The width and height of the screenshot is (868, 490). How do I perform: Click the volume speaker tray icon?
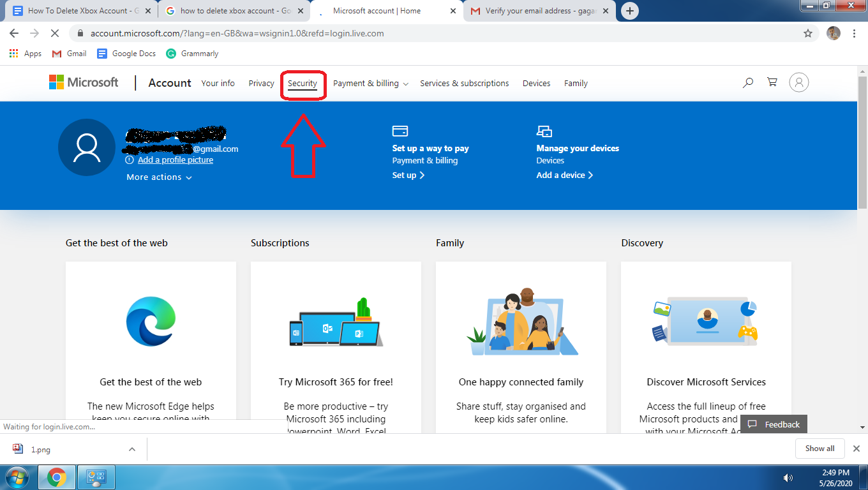pyautogui.click(x=788, y=477)
